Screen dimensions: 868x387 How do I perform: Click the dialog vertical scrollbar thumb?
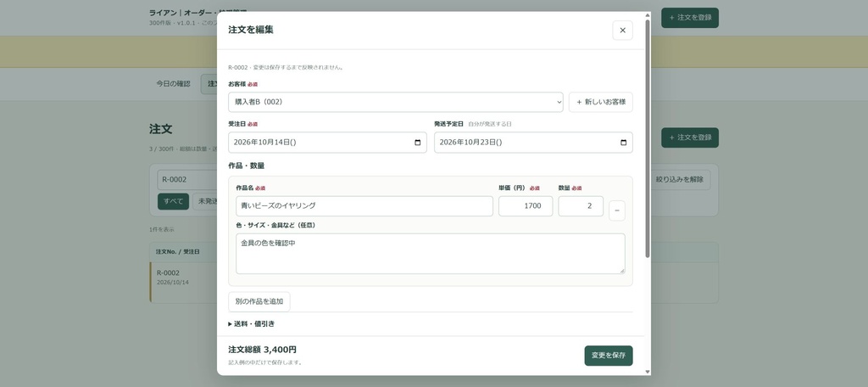click(648, 138)
